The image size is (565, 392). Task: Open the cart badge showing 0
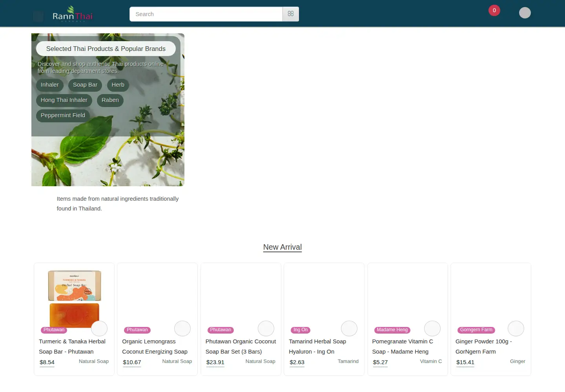(494, 11)
